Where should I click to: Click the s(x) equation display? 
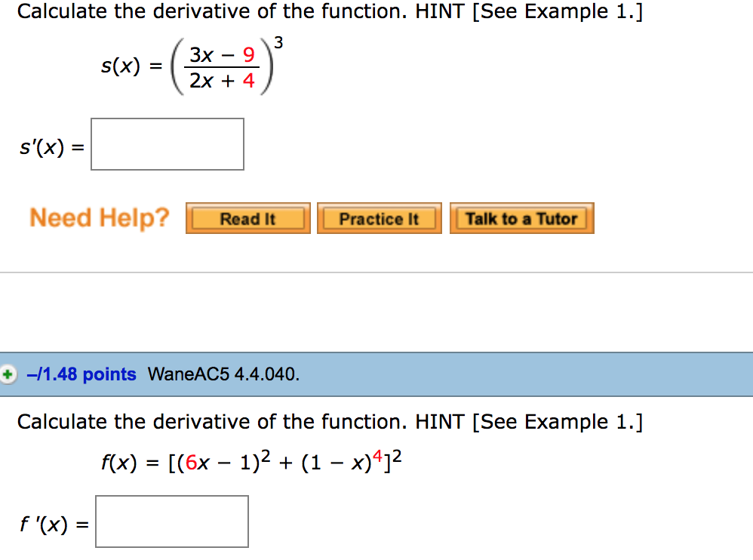point(189,64)
